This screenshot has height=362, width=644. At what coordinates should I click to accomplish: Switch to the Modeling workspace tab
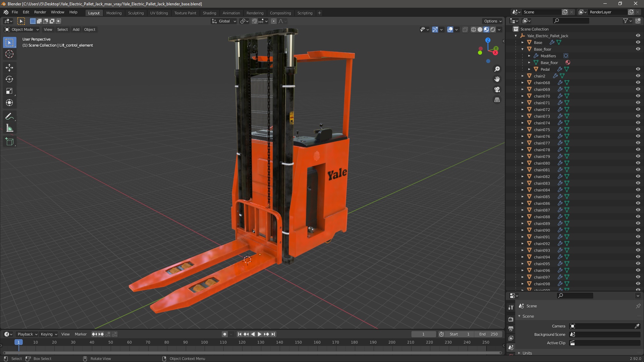click(x=114, y=13)
